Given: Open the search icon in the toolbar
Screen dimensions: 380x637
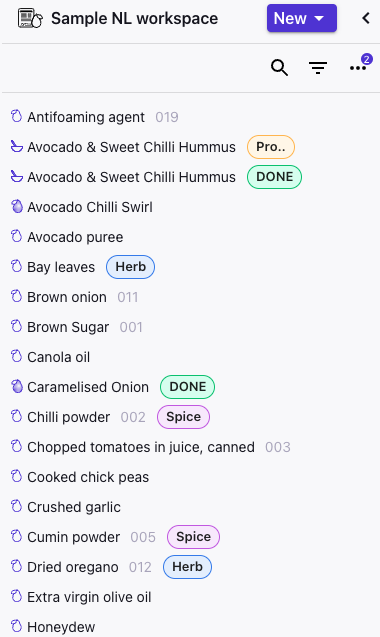Looking at the screenshot, I should (x=280, y=67).
